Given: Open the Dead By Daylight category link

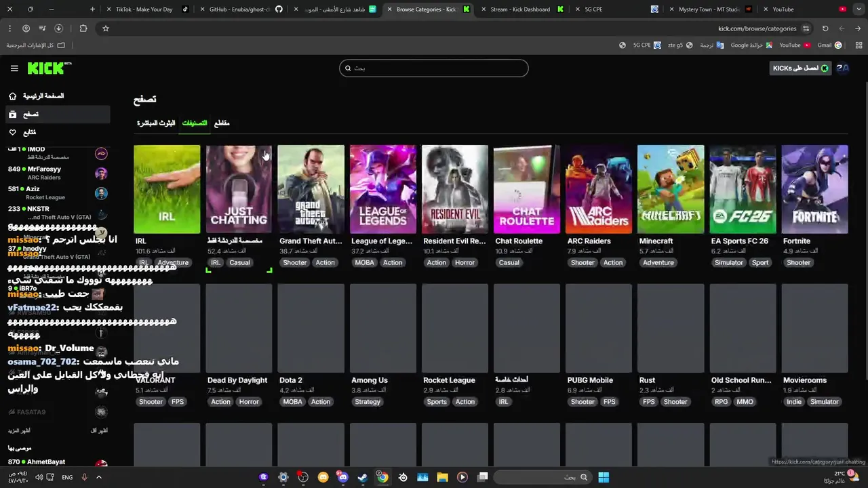Looking at the screenshot, I should 237,380.
